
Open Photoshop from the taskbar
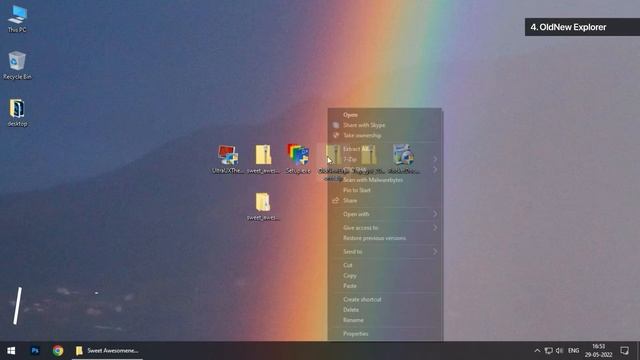pyautogui.click(x=35, y=351)
